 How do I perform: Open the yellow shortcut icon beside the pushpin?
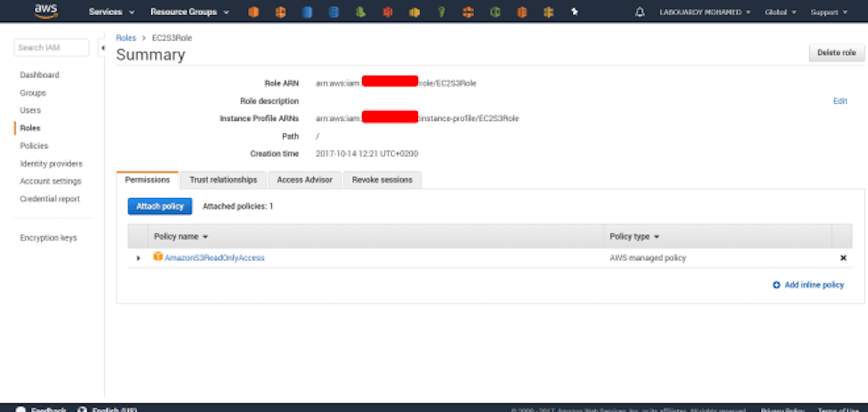(548, 12)
